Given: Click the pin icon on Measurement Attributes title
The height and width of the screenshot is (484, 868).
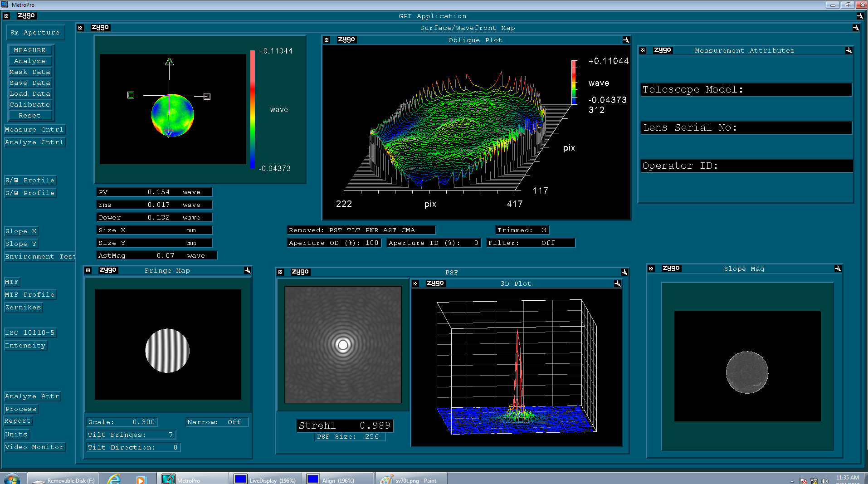Looking at the screenshot, I should click(x=848, y=50).
